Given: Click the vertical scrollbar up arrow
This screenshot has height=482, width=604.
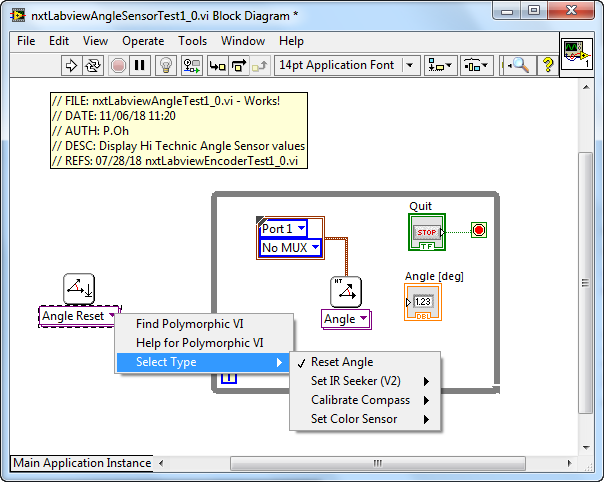Looking at the screenshot, I should 586,87.
